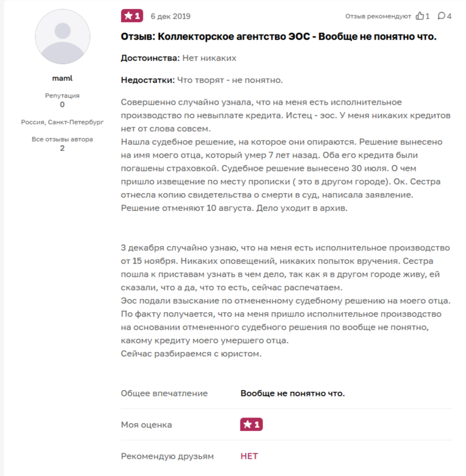Viewport: 466px width, 476px height.
Task: Open the review title about Коллекторское агентство ЭОС
Action: click(278, 37)
